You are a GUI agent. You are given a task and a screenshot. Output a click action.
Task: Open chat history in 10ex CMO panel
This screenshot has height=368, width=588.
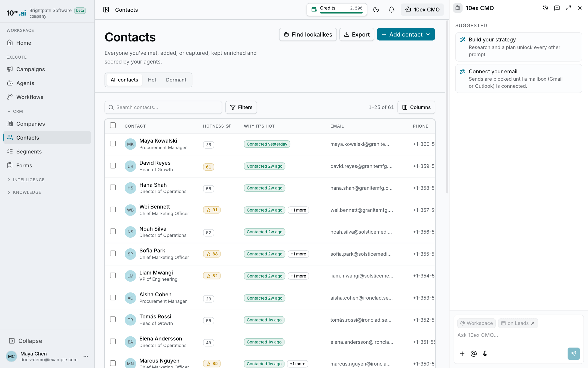click(546, 8)
